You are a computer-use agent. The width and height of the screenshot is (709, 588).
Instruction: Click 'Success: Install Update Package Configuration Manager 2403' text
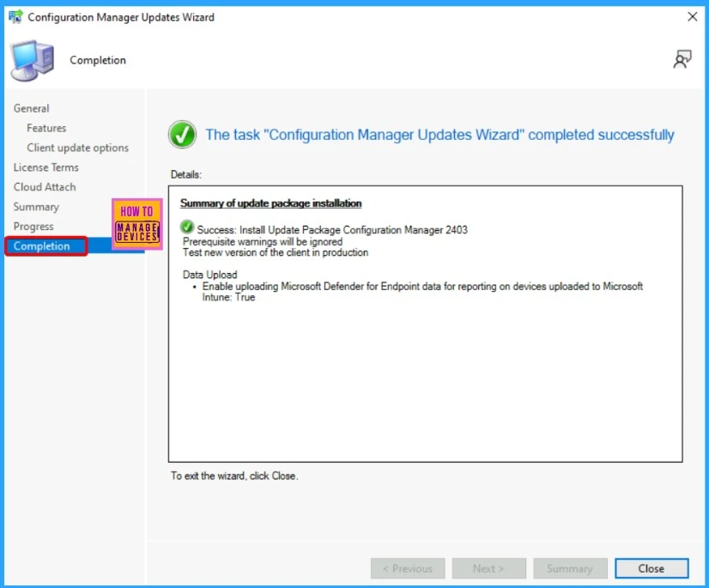(x=332, y=230)
